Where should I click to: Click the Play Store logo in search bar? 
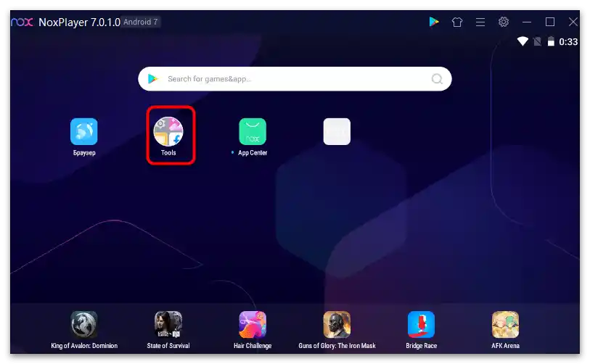click(x=153, y=78)
